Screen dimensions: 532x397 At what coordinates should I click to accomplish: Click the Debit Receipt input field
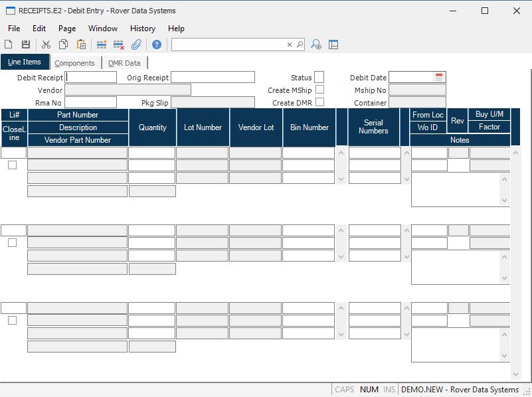[91, 77]
